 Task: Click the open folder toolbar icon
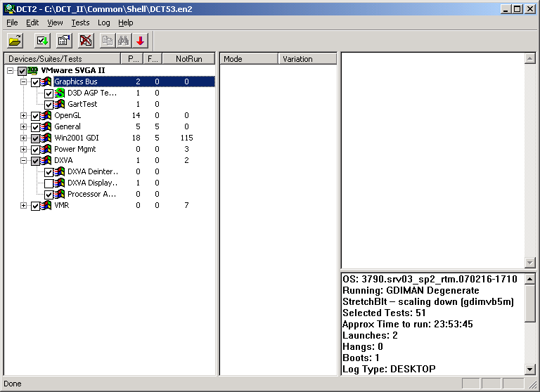pos(15,41)
